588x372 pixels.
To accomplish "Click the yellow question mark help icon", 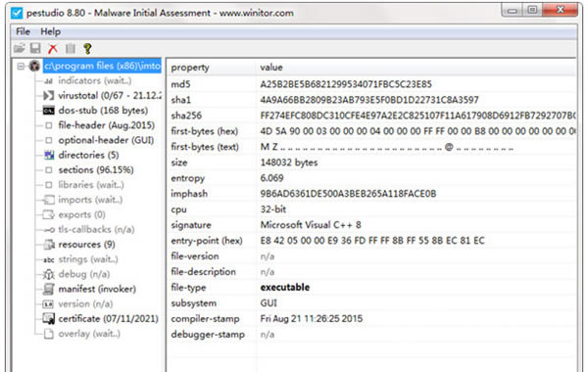I will [x=87, y=49].
